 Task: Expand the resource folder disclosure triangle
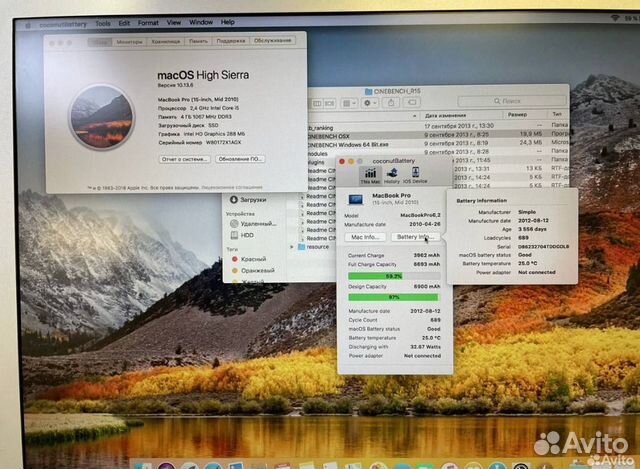click(x=291, y=247)
